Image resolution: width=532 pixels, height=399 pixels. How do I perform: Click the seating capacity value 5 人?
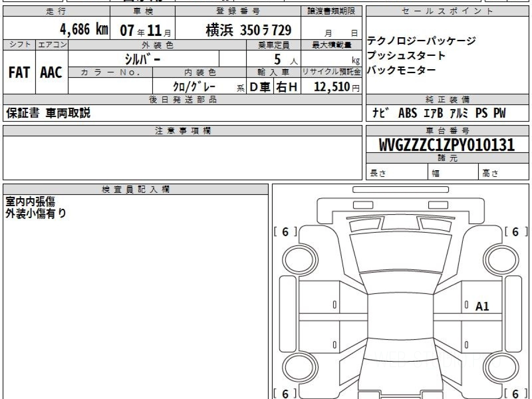286,59
